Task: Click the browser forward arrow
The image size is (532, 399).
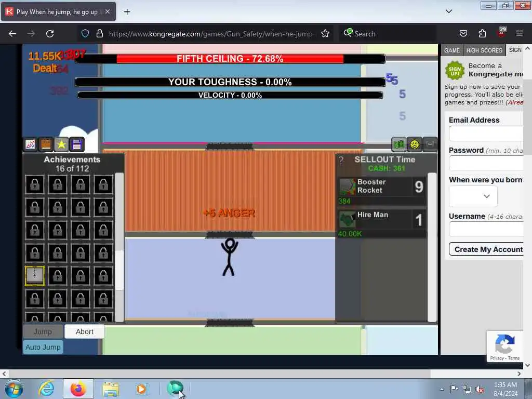Action: click(x=31, y=34)
